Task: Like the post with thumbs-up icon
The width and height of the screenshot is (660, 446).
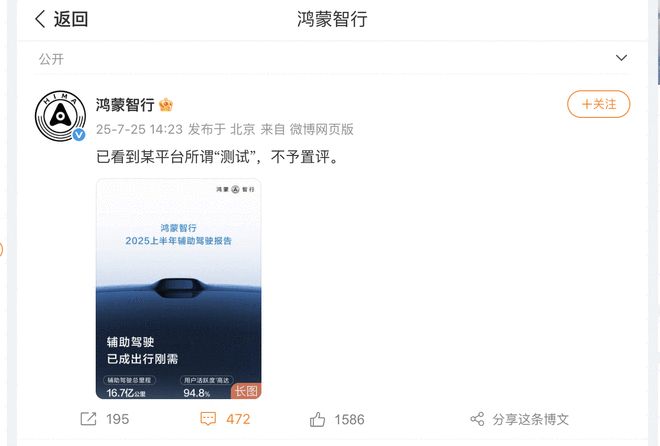Action: tap(317, 419)
